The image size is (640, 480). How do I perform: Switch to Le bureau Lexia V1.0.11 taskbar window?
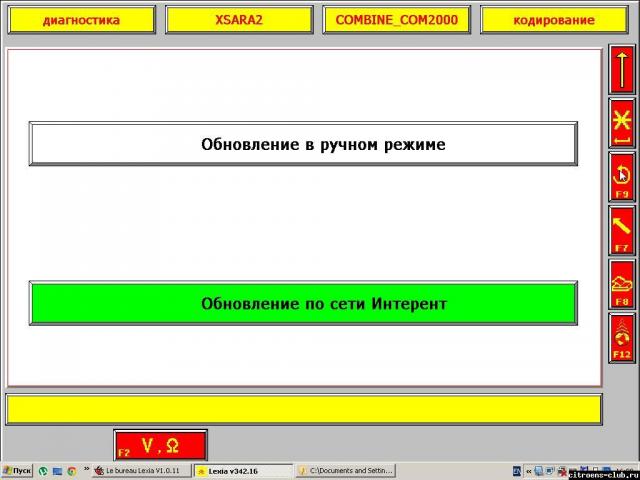(x=142, y=471)
